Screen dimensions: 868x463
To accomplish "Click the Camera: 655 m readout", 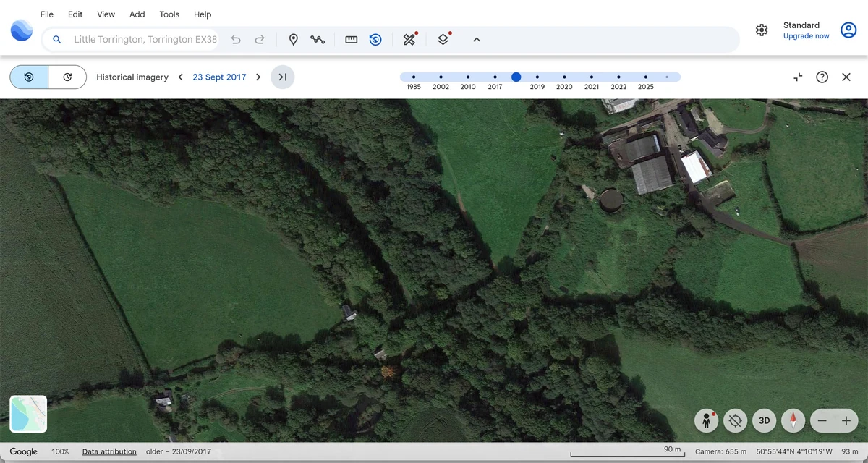I will (x=720, y=451).
